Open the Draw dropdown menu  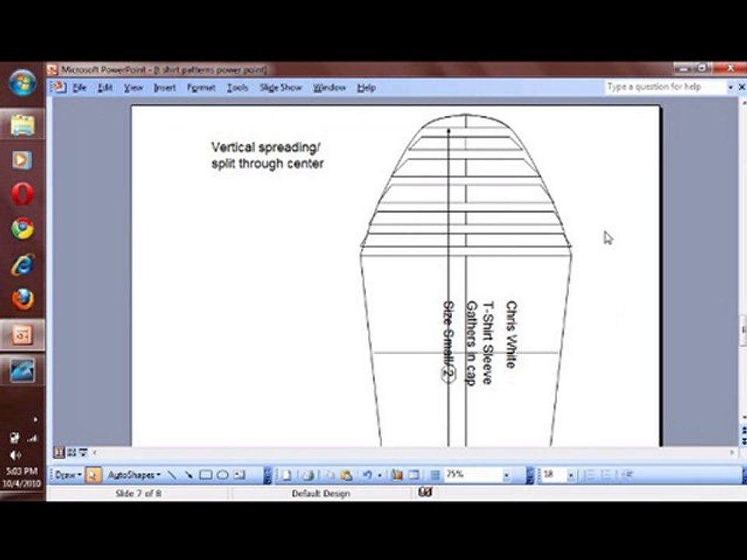click(68, 474)
